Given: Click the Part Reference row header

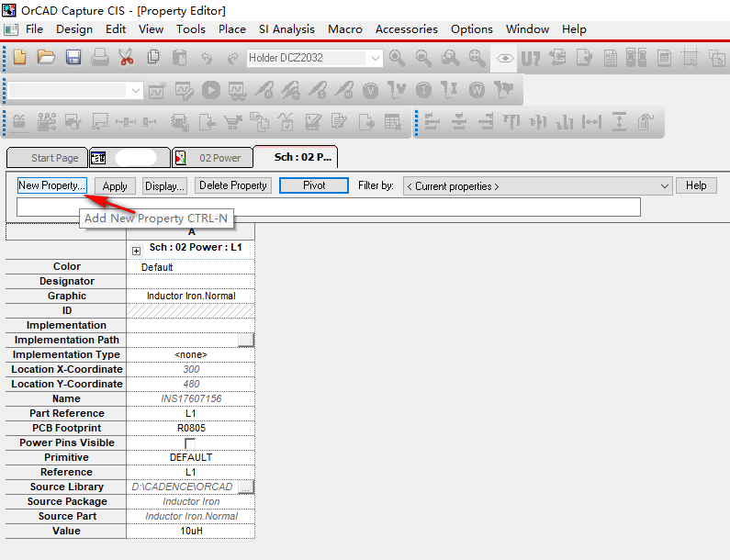Looking at the screenshot, I should 66,413.
